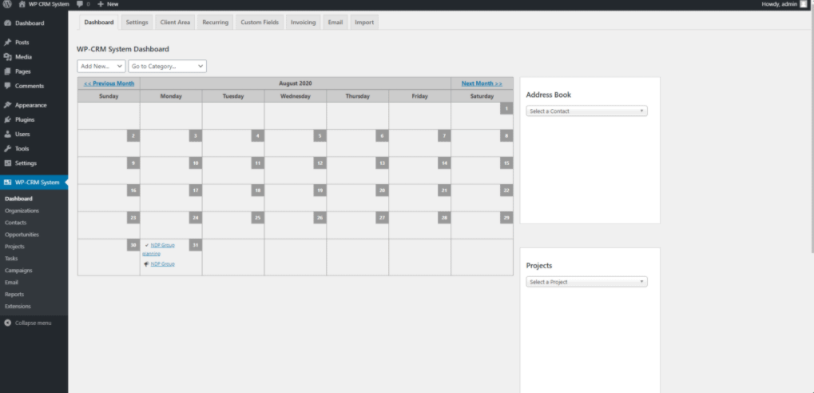Open Organizations in the CRM submenu
This screenshot has width=814, height=393.
point(22,211)
